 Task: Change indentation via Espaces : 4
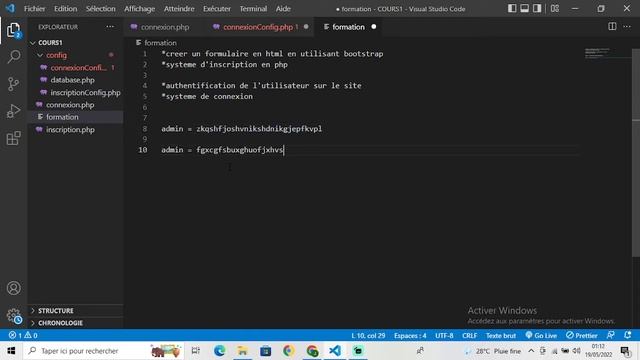pos(410,335)
